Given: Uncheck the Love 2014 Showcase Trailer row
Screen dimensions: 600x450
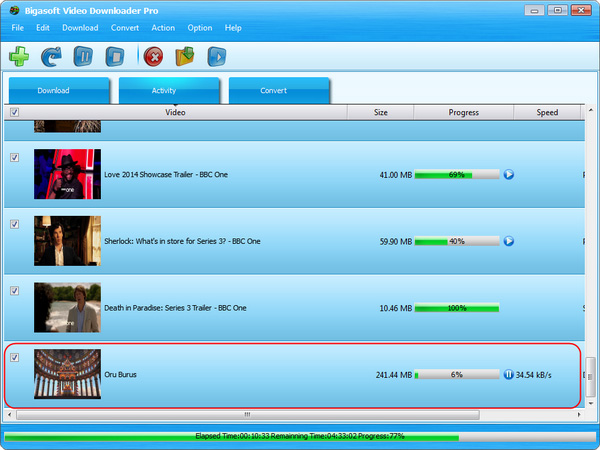Looking at the screenshot, I should [x=14, y=157].
